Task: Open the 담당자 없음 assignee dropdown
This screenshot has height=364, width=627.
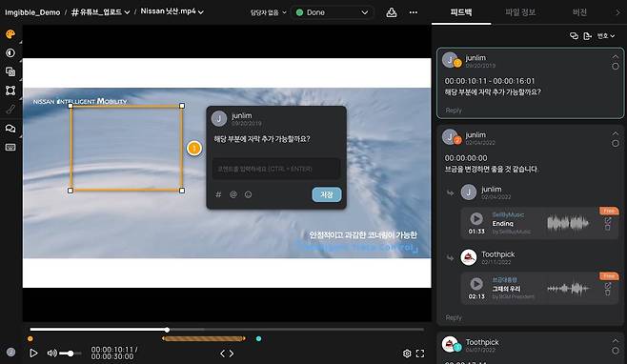Action: click(x=269, y=12)
